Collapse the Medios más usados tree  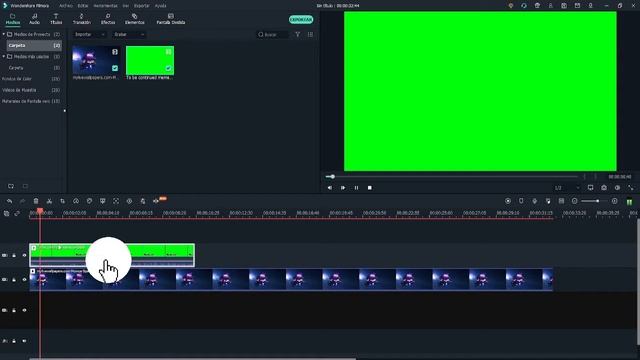click(x=4, y=56)
